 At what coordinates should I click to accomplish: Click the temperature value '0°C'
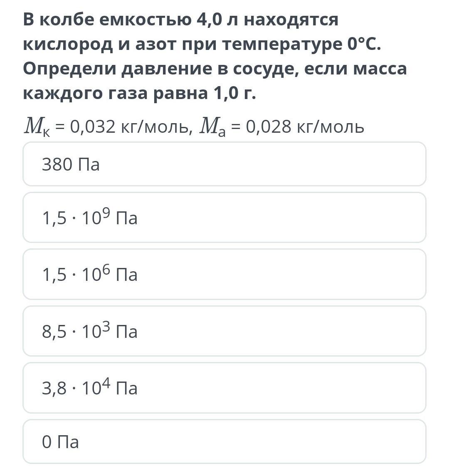tap(364, 44)
